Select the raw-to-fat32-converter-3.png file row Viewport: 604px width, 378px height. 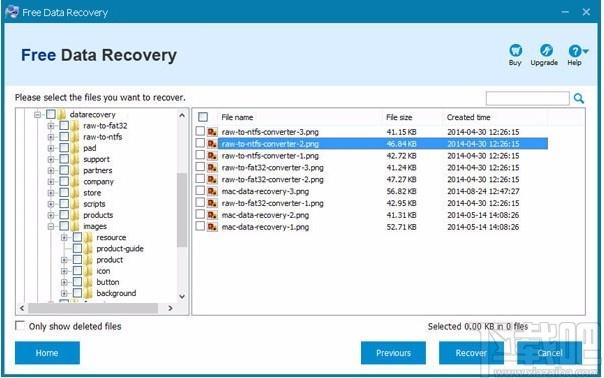point(371,168)
